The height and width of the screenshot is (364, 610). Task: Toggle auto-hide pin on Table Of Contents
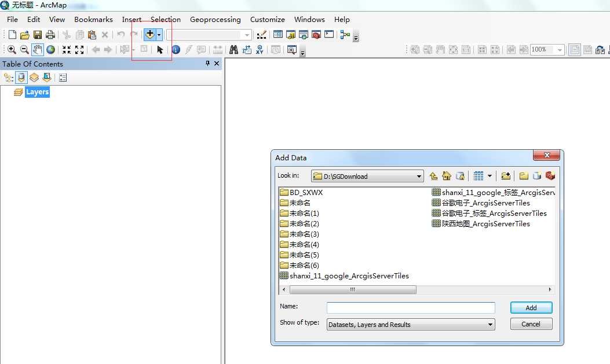click(207, 63)
